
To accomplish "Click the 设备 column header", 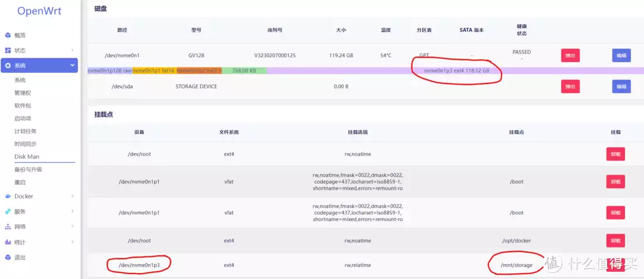I will click(x=139, y=132).
